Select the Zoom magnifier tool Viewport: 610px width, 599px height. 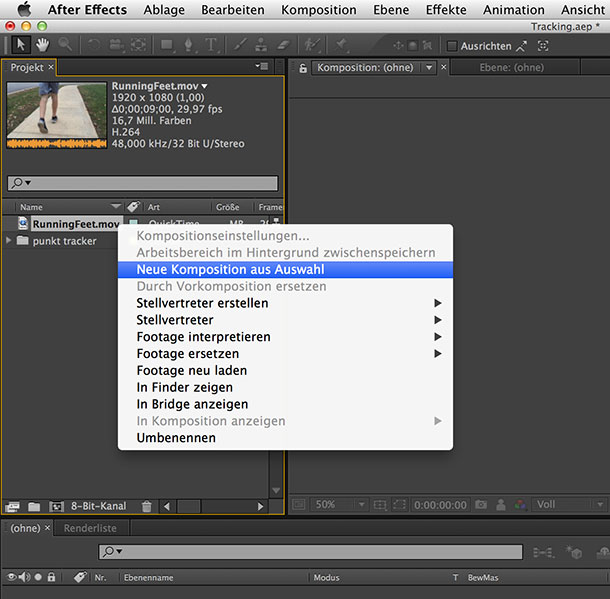tap(65, 45)
